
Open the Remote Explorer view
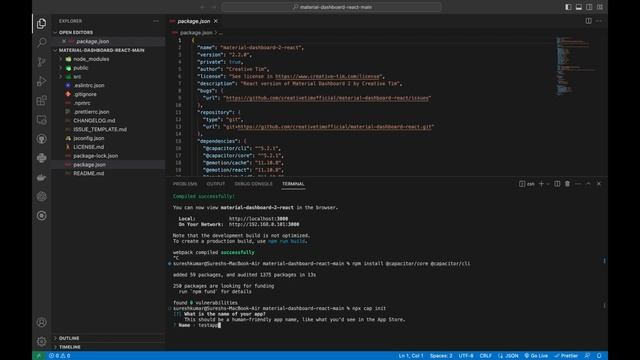(x=41, y=120)
